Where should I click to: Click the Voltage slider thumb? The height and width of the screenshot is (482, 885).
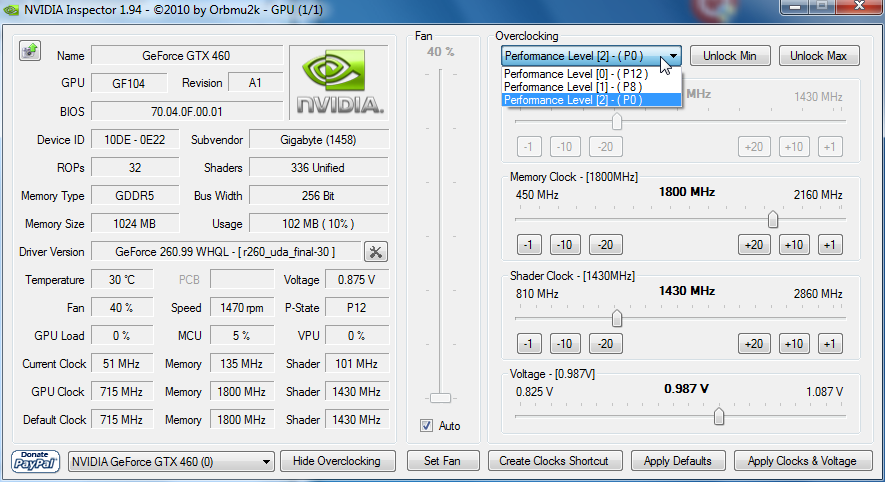point(719,417)
